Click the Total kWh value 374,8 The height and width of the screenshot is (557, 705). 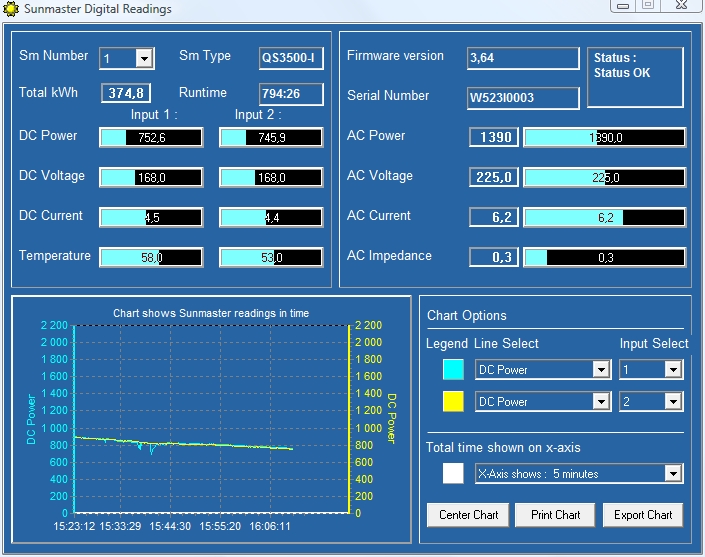tap(126, 93)
